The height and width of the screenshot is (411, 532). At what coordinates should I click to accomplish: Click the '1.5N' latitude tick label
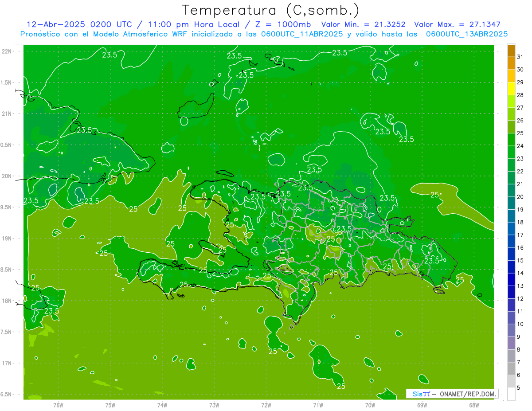tap(6, 82)
